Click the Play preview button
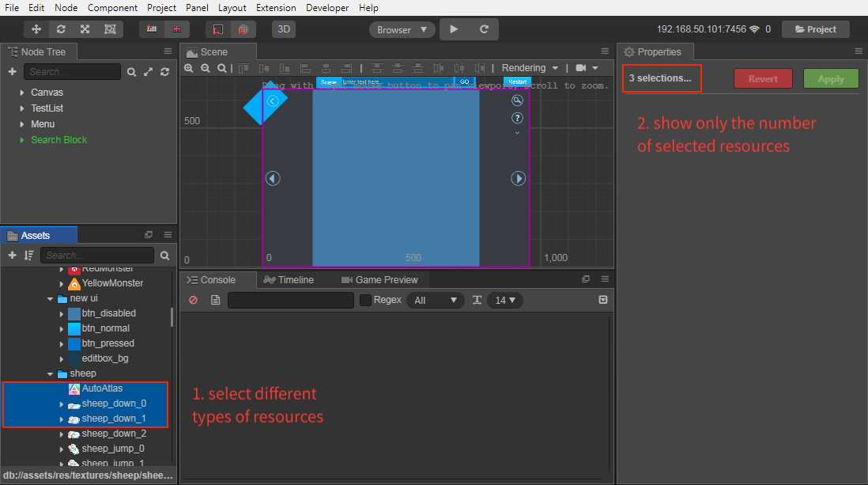 coord(454,29)
